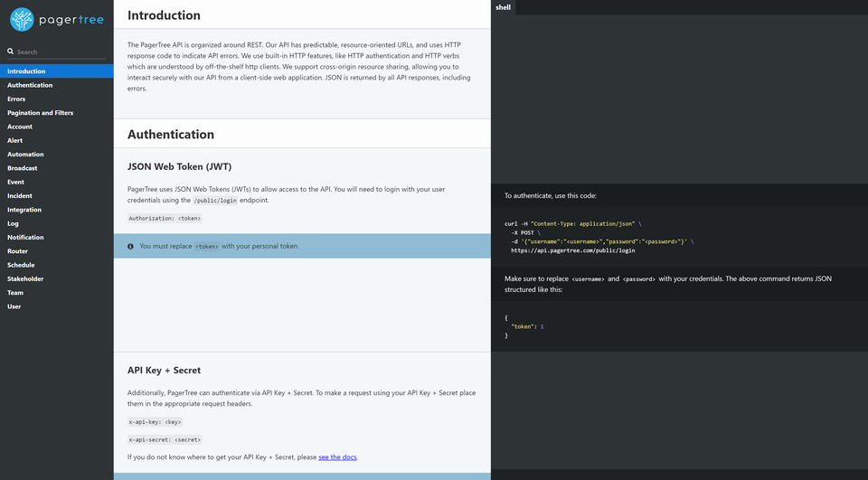The height and width of the screenshot is (480, 868).
Task: Open the Broadcast sidebar entry
Action: (23, 168)
